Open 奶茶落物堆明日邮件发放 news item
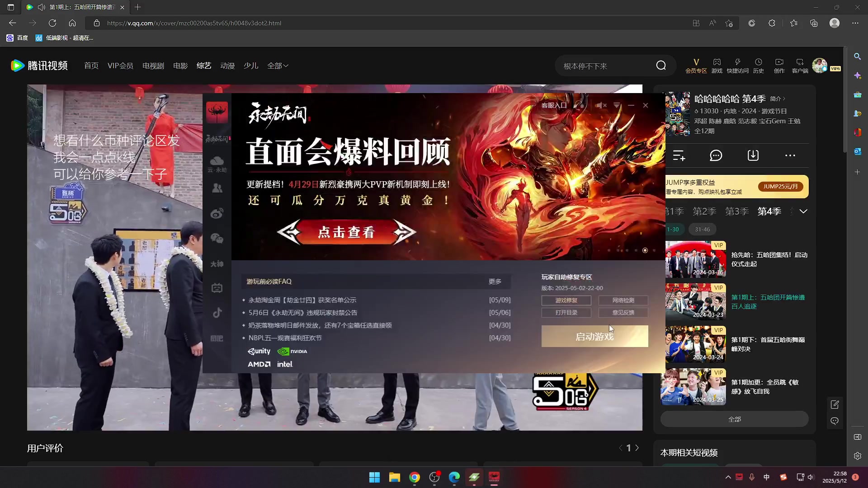Viewport: 868px width, 488px height. [320, 325]
